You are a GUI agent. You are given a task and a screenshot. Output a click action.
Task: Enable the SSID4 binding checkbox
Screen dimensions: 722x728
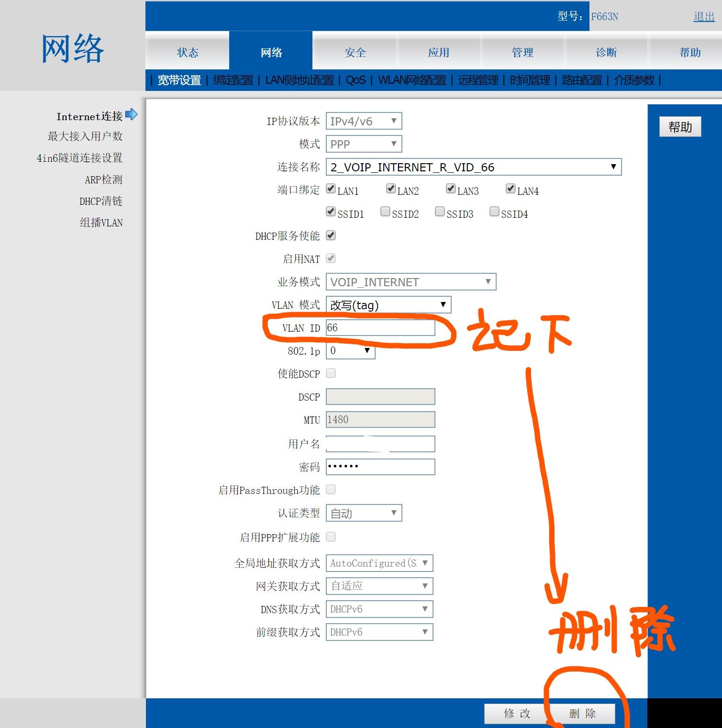pos(494,211)
